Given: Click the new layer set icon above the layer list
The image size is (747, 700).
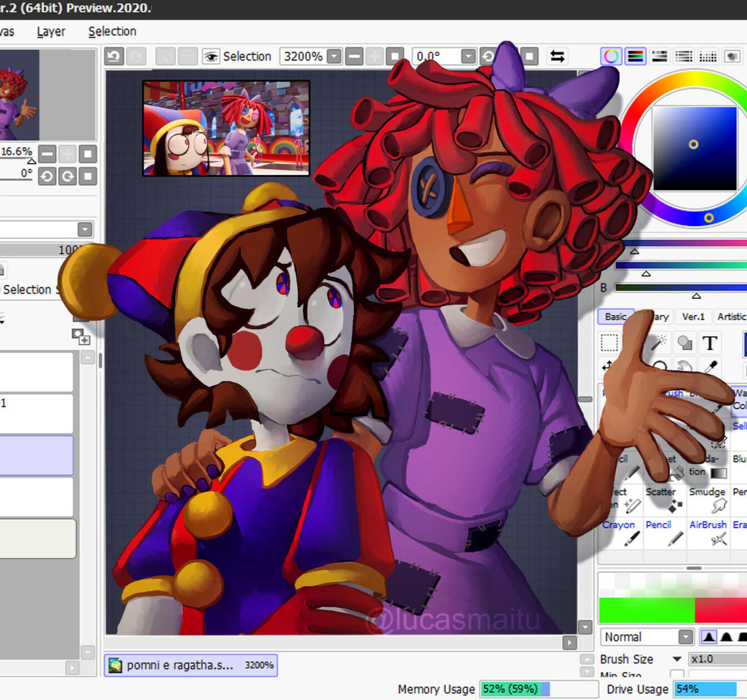Looking at the screenshot, I should [x=81, y=336].
